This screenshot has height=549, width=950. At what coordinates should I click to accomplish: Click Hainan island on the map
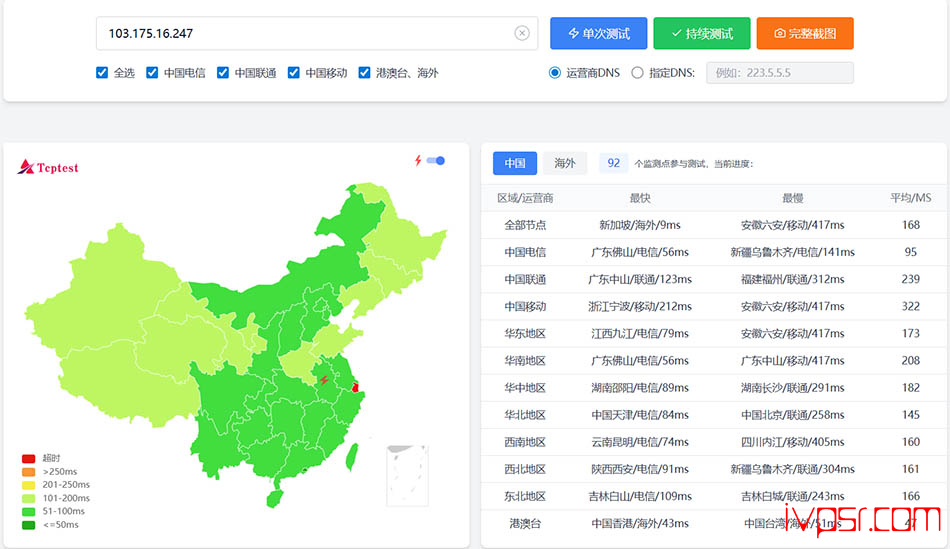pos(274,499)
